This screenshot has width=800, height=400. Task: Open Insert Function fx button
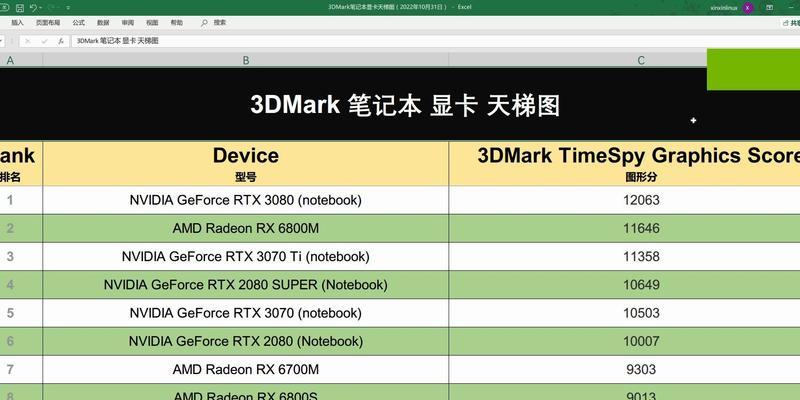[x=61, y=41]
